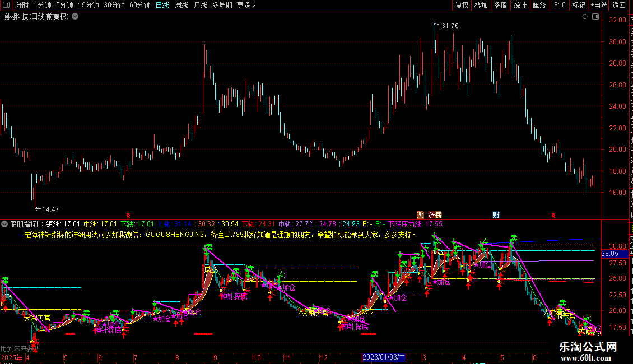Switch to 分时 chart period

pos(22,5)
